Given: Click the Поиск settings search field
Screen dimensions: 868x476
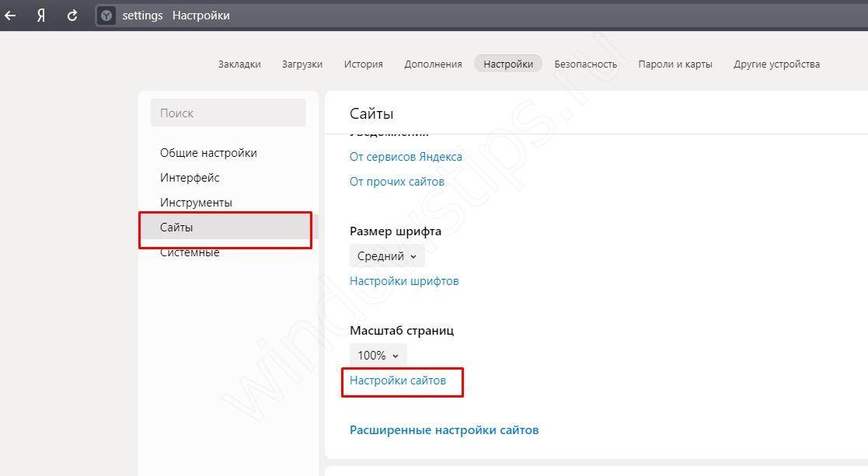Looking at the screenshot, I should 228,113.
